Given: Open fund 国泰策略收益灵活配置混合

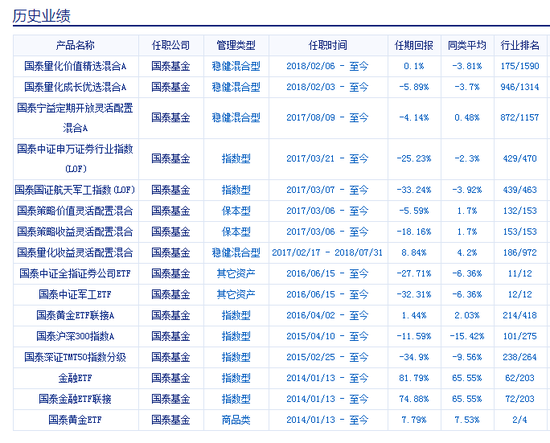Looking at the screenshot, I should [x=75, y=231].
